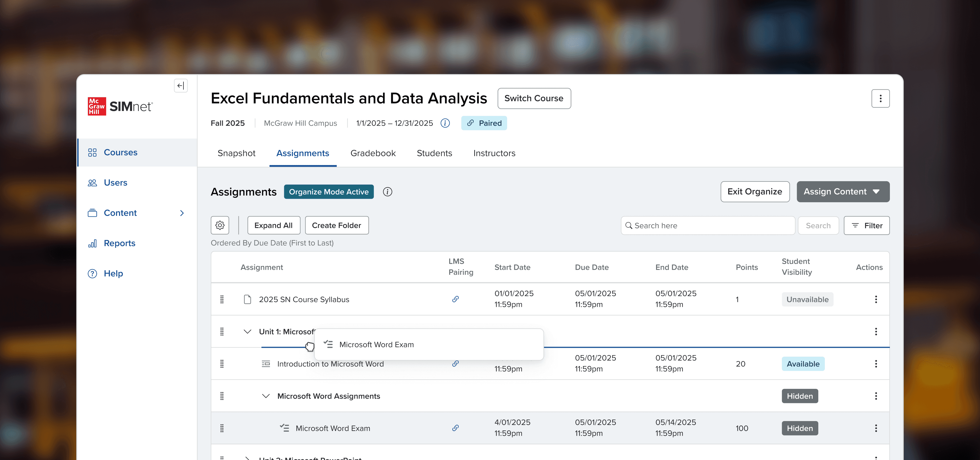Click the LMS pairing link icon for 2025 SN Course Syllabus
980x460 pixels.
pyautogui.click(x=455, y=299)
